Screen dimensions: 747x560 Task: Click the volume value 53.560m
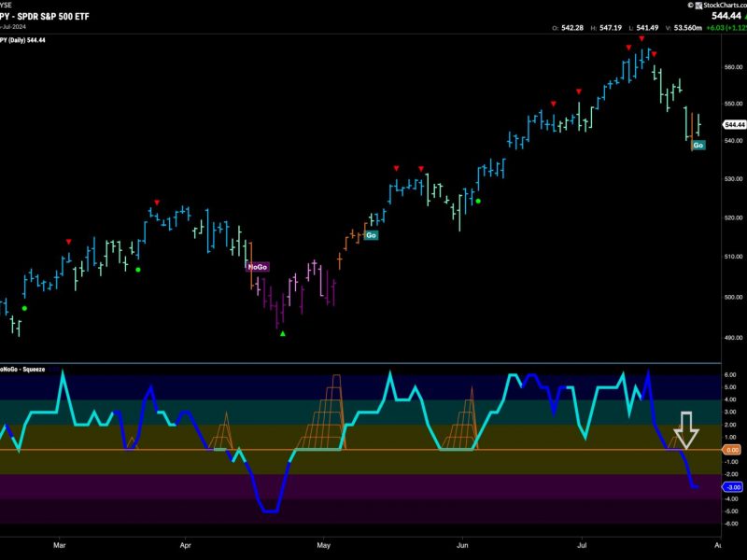click(687, 28)
